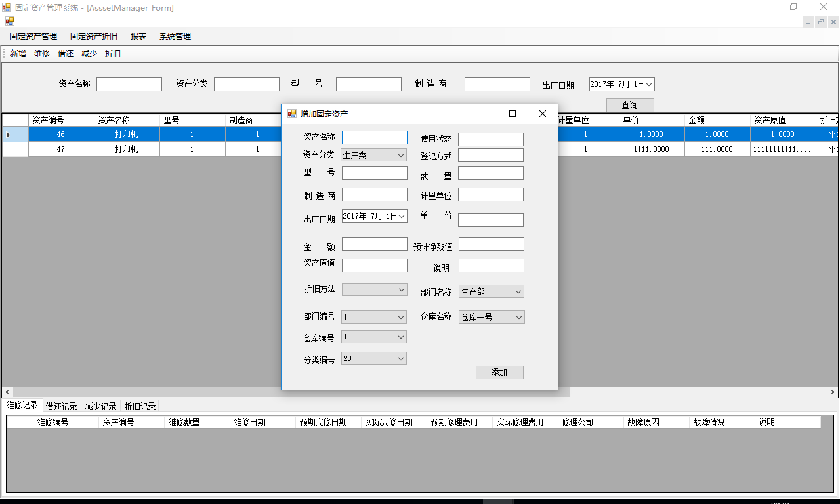Open the dialog's 出厂日期 date dropdown
Screen dimensions: 840x504
click(402, 216)
